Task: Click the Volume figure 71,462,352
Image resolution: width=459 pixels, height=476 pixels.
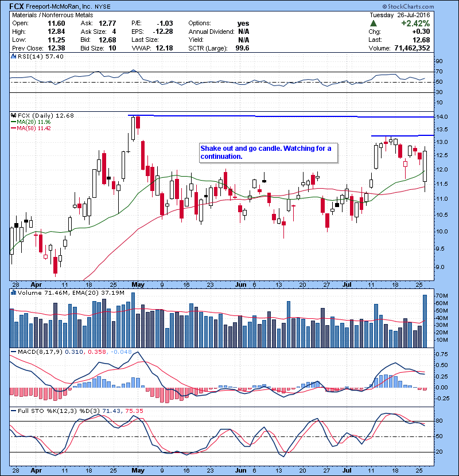Action: point(412,48)
